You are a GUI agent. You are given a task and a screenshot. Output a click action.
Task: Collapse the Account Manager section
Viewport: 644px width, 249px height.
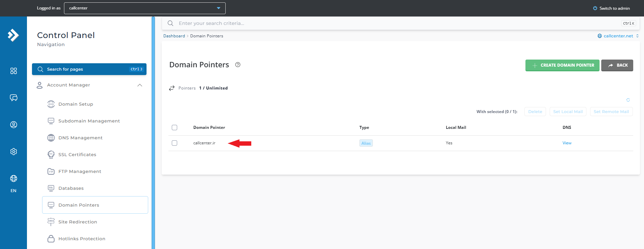point(140,85)
